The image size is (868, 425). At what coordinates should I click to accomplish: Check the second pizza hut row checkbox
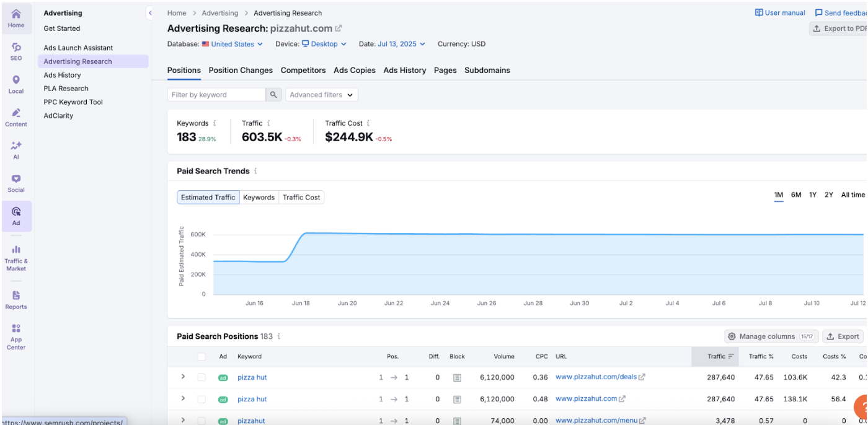coord(201,399)
